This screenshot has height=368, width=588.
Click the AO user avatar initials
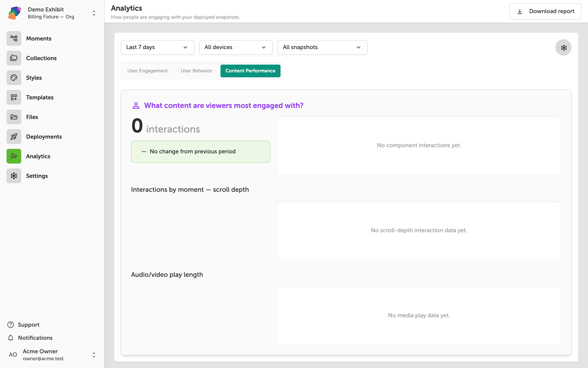pos(13,355)
